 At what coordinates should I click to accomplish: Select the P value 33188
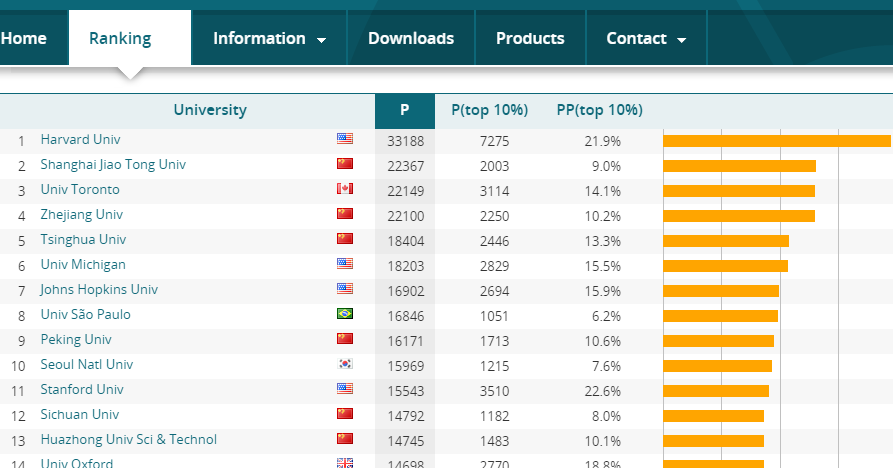point(405,141)
